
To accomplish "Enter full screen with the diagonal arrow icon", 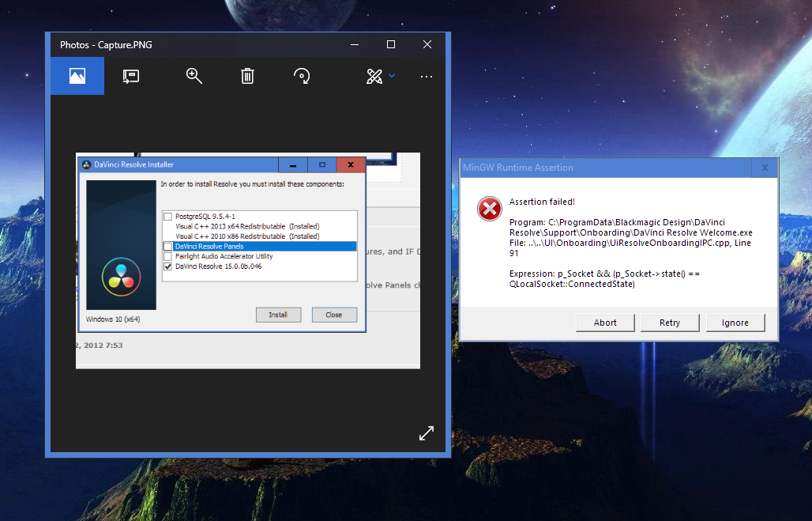I will [x=427, y=433].
